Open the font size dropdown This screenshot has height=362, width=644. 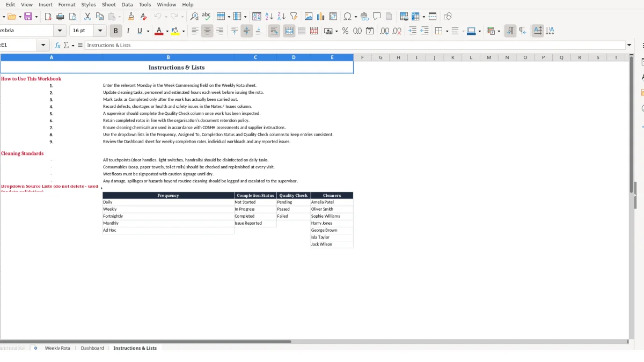tap(100, 31)
